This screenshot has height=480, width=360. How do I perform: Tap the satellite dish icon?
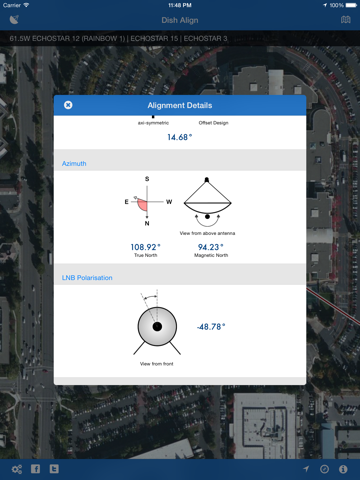[x=14, y=20]
